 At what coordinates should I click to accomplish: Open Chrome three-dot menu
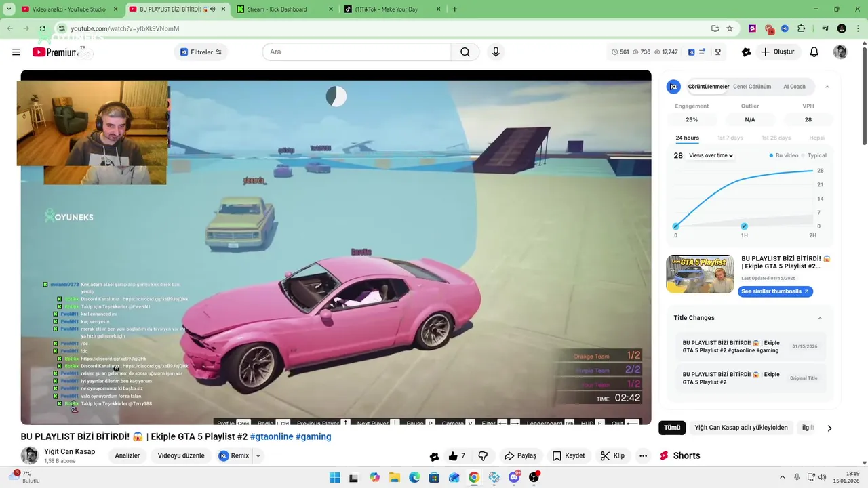pos(857,28)
